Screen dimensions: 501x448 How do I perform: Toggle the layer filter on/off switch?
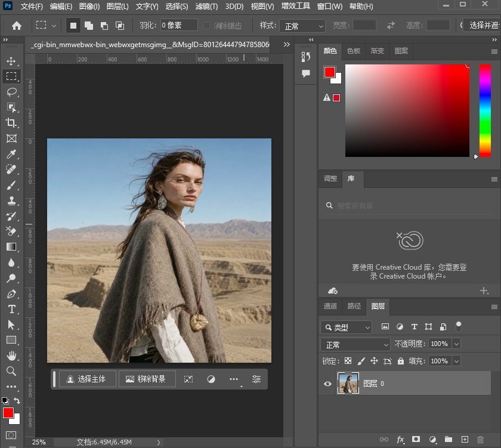click(459, 326)
